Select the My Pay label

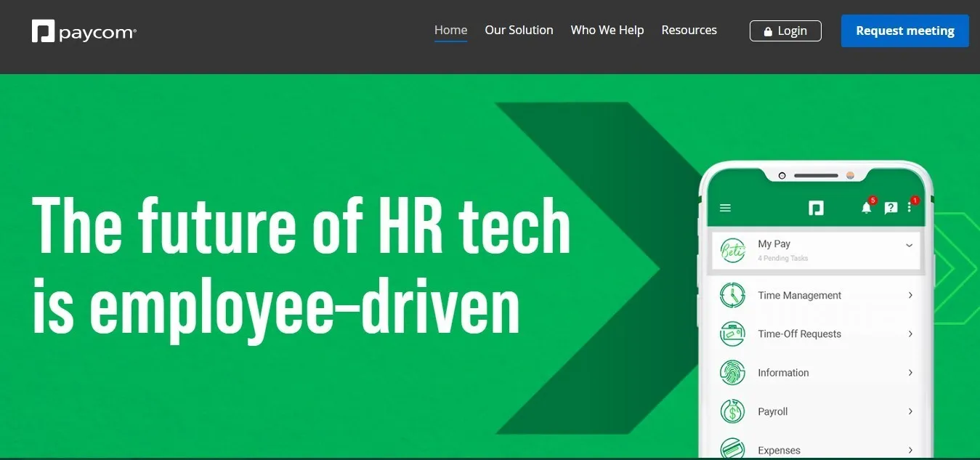[774, 244]
